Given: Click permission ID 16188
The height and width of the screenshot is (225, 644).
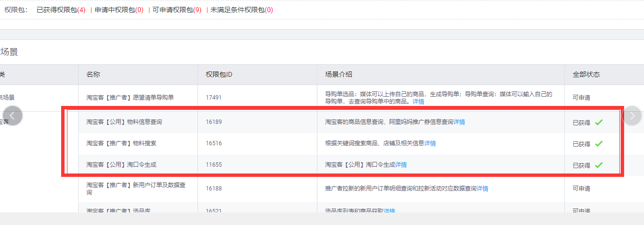Looking at the screenshot, I should pyautogui.click(x=214, y=189).
